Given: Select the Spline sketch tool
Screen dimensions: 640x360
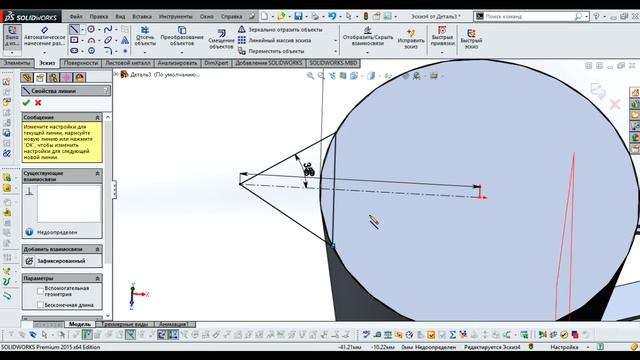Looking at the screenshot, I should pyautogui.click(x=108, y=29).
